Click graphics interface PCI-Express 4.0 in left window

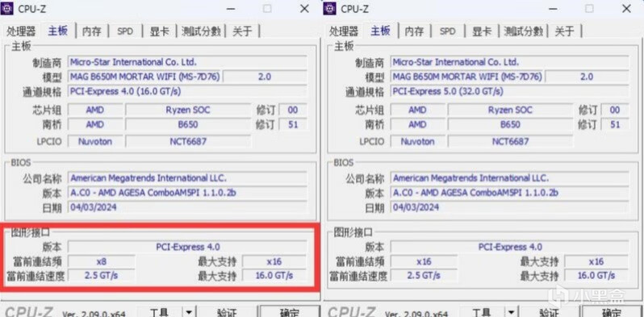[x=187, y=247]
